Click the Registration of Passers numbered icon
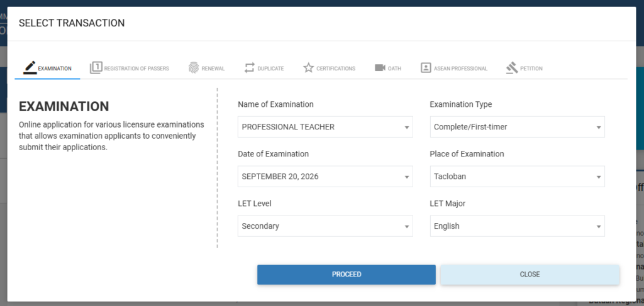Screen dimensions: 644x306 coord(96,68)
